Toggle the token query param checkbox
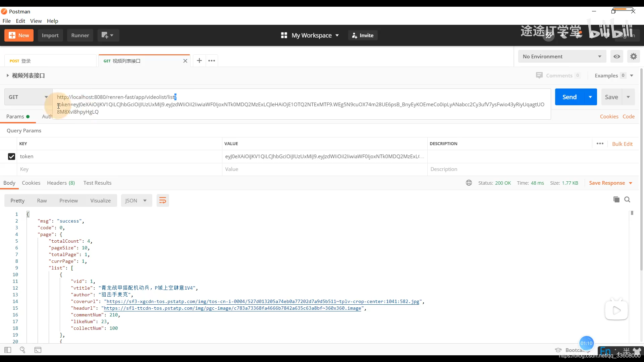This screenshot has height=362, width=644. (x=11, y=156)
